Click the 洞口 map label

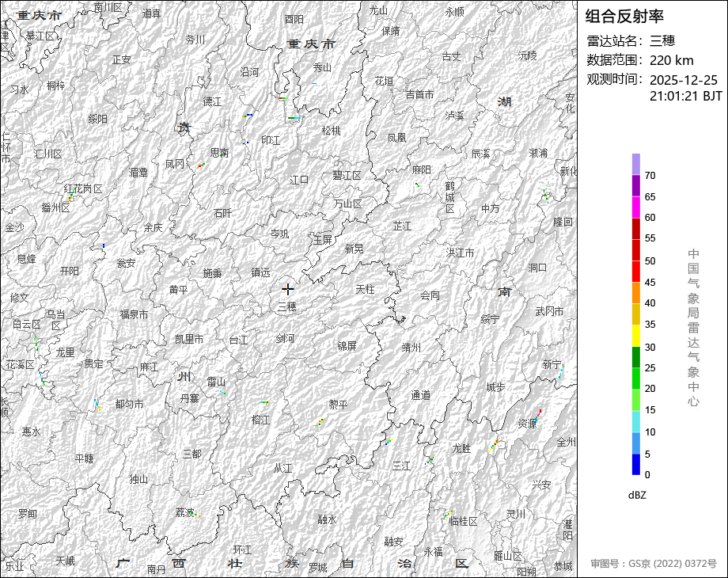(x=537, y=268)
